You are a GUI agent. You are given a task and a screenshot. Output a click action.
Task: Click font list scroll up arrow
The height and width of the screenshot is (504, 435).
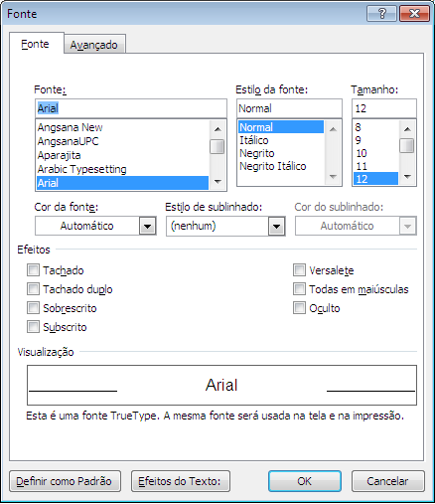pos(217,129)
